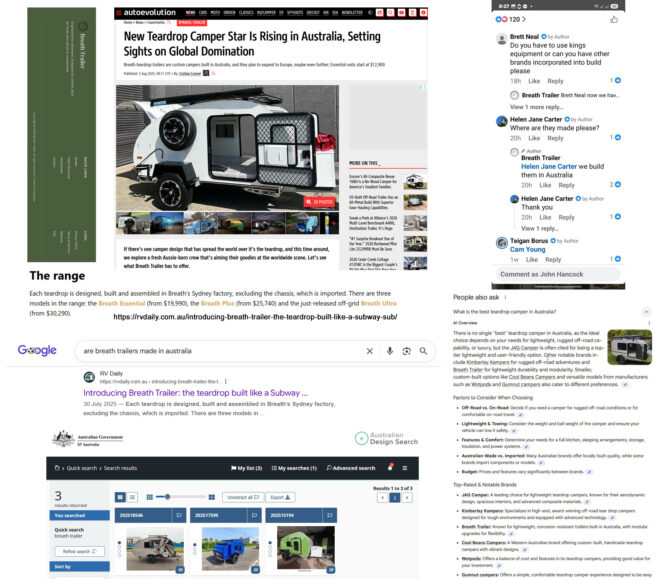
Task: Open the autoevolution YouTube icon
Action: click(402, 13)
